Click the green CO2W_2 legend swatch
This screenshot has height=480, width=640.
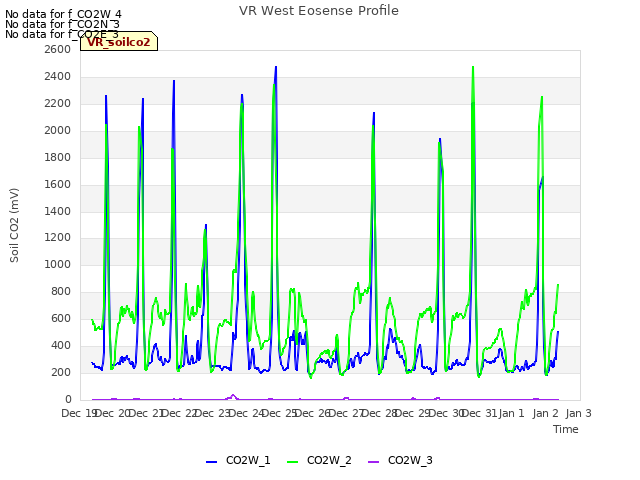click(x=292, y=461)
